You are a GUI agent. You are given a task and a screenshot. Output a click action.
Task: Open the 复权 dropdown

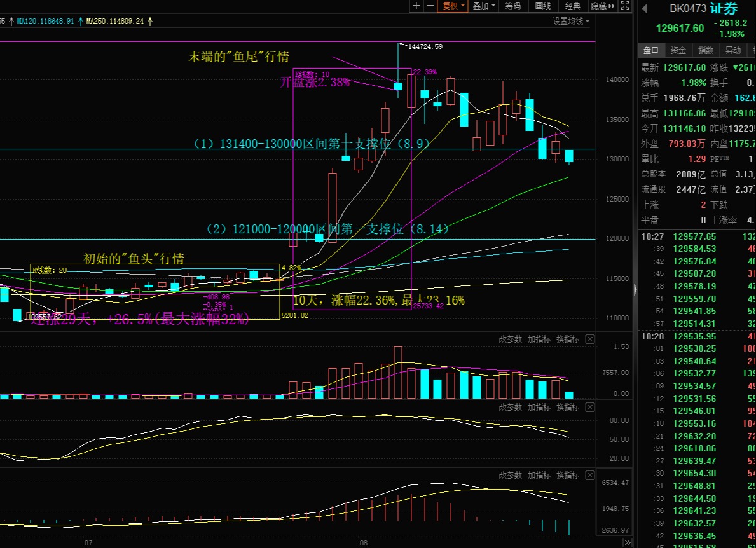[x=453, y=6]
